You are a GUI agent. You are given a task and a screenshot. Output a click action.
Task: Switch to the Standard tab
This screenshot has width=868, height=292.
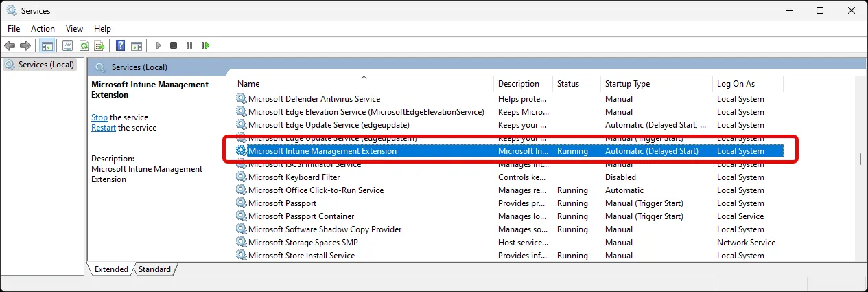(x=154, y=269)
